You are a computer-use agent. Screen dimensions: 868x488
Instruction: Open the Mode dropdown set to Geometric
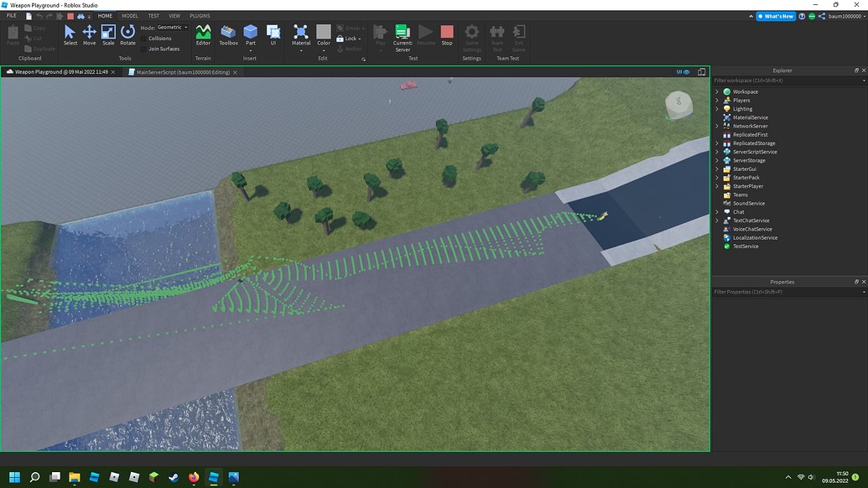click(x=170, y=26)
